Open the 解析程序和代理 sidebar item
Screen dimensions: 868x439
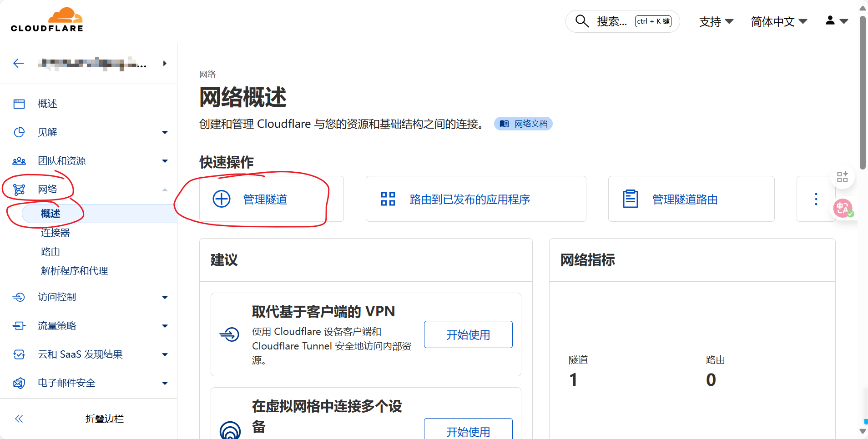(x=74, y=271)
